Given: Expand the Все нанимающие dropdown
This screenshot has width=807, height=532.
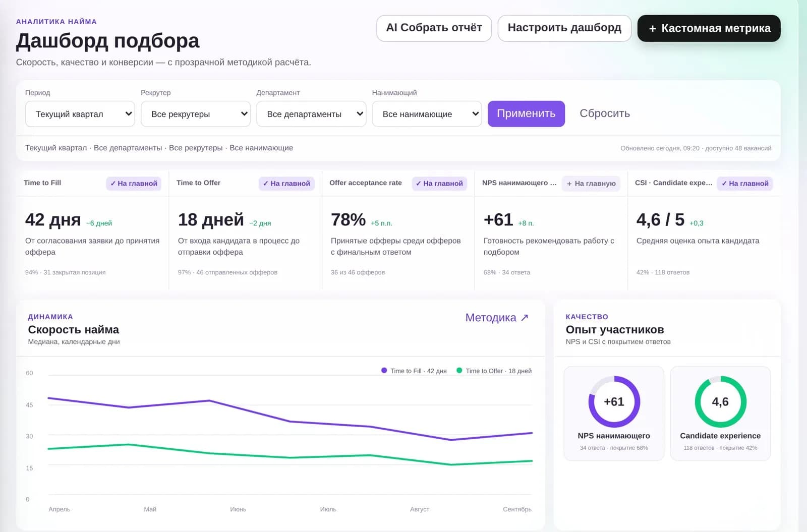Looking at the screenshot, I should coord(427,114).
